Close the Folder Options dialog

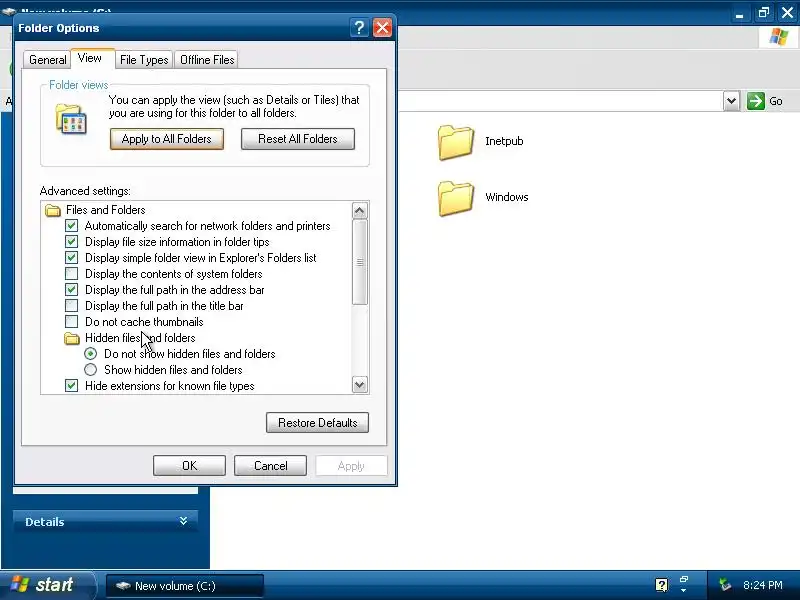coord(382,28)
